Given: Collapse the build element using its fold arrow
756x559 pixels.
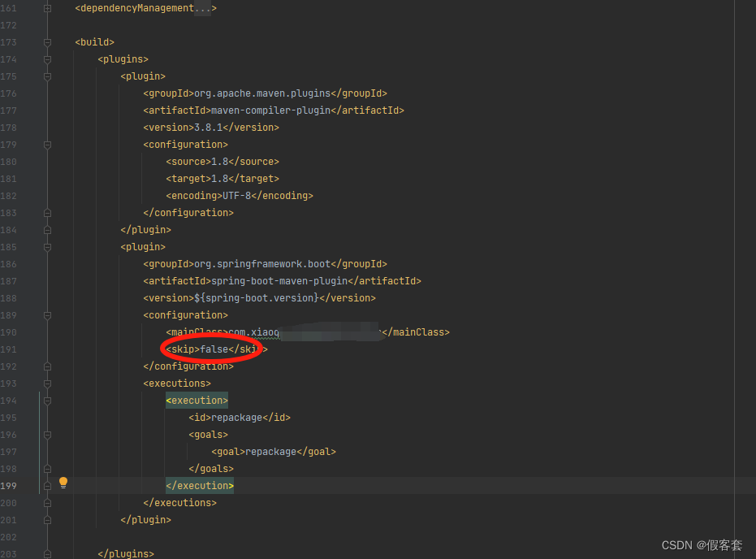Looking at the screenshot, I should [46, 41].
